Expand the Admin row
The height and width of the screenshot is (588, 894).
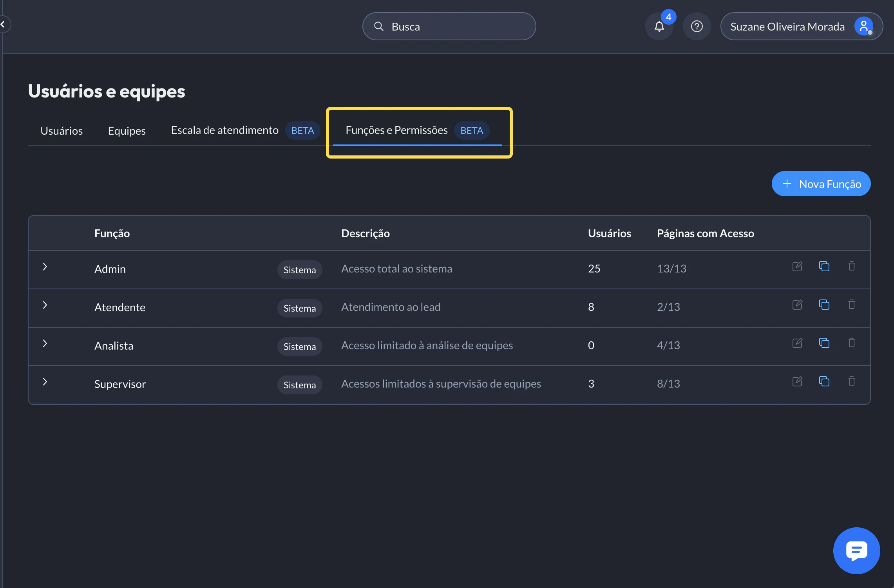45,267
